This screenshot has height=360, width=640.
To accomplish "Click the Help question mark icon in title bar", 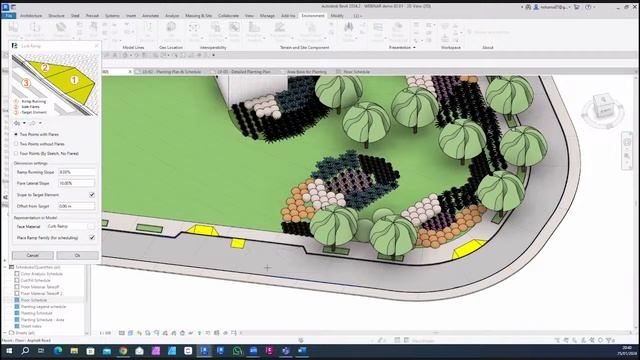I will [588, 7].
